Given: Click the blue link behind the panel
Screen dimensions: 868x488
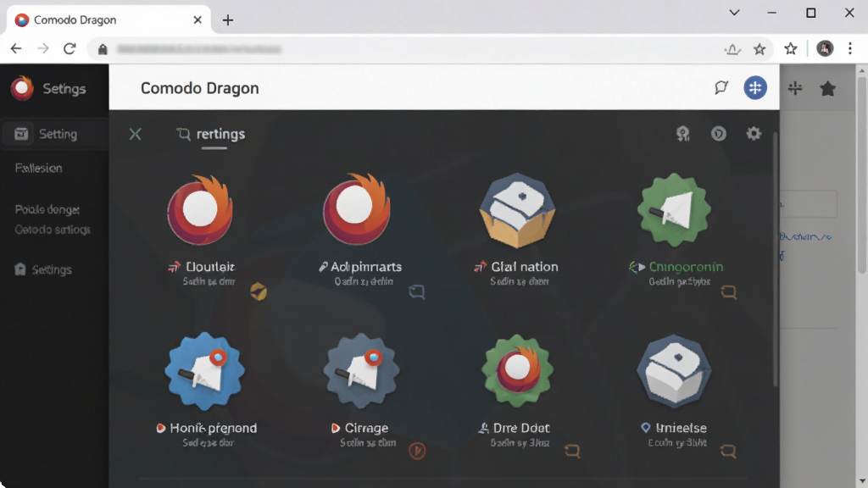Looking at the screenshot, I should [805, 237].
